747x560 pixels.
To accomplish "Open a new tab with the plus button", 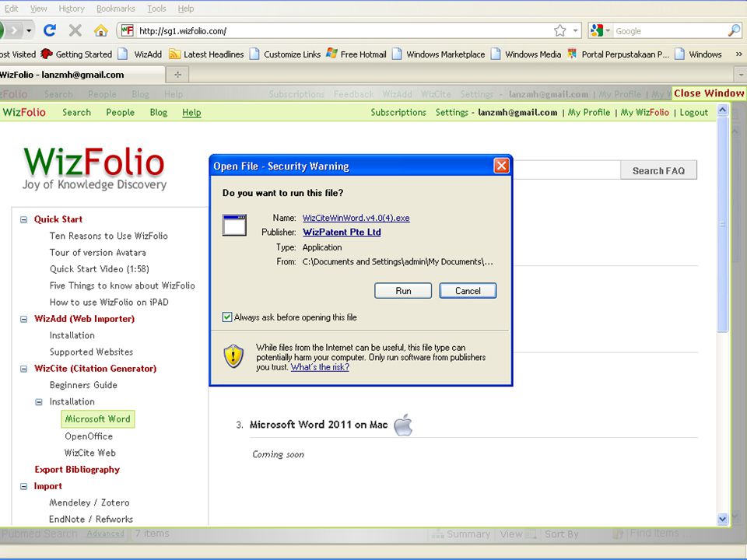I will click(x=177, y=75).
